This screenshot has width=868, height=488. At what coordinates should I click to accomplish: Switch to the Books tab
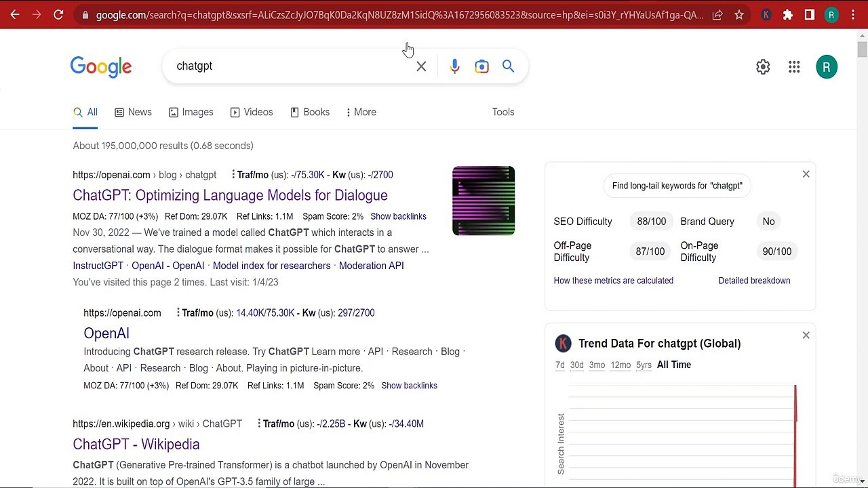(x=309, y=112)
